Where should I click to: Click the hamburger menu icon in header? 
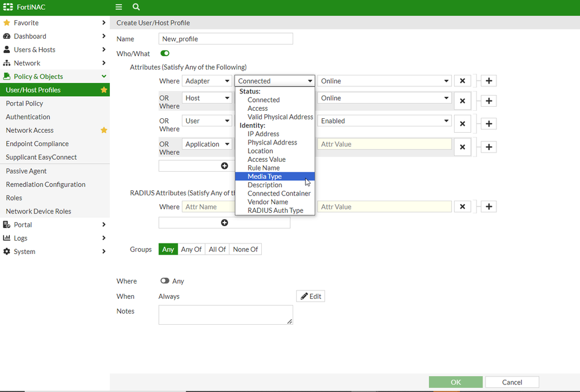pos(118,7)
